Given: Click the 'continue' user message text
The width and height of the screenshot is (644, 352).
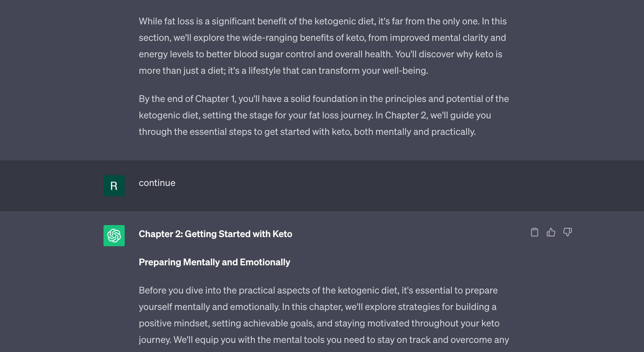Looking at the screenshot, I should click(157, 183).
